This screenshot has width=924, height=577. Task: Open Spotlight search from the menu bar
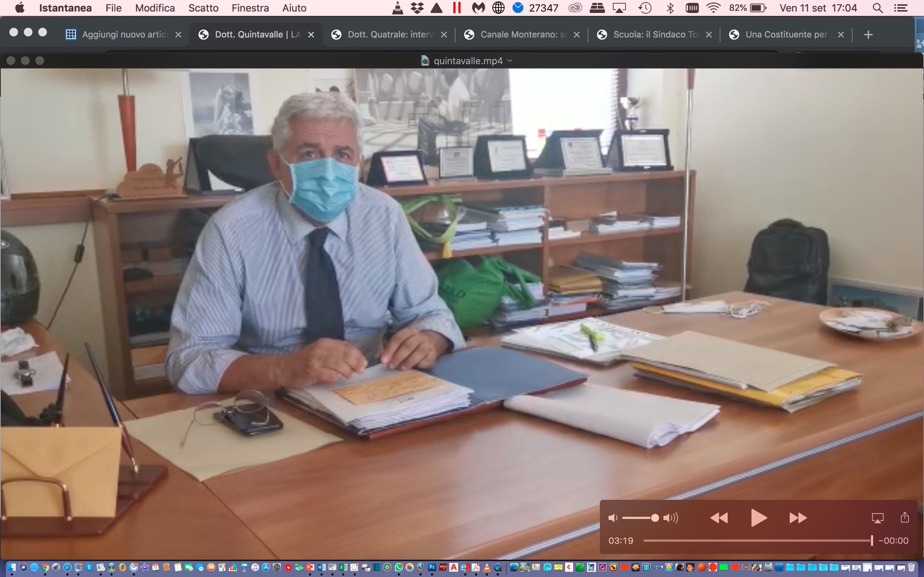(x=877, y=8)
